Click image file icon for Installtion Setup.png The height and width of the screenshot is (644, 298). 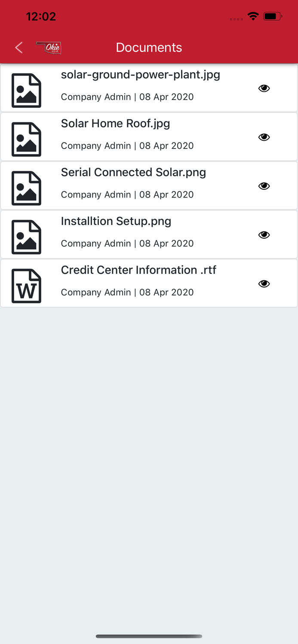coord(26,237)
